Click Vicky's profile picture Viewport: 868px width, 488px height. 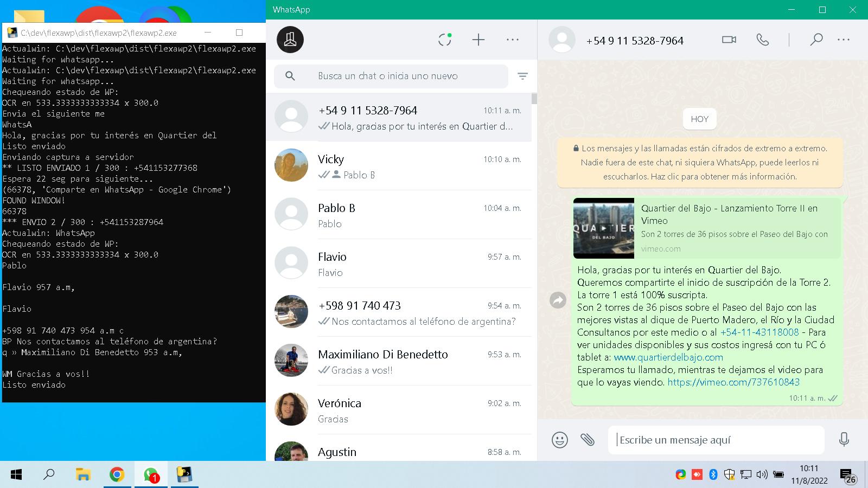(291, 165)
